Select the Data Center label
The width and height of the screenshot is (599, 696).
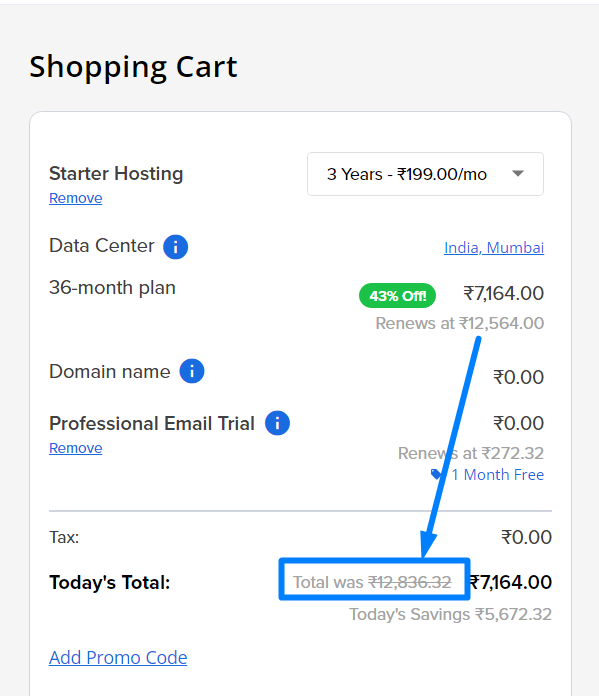tap(102, 245)
